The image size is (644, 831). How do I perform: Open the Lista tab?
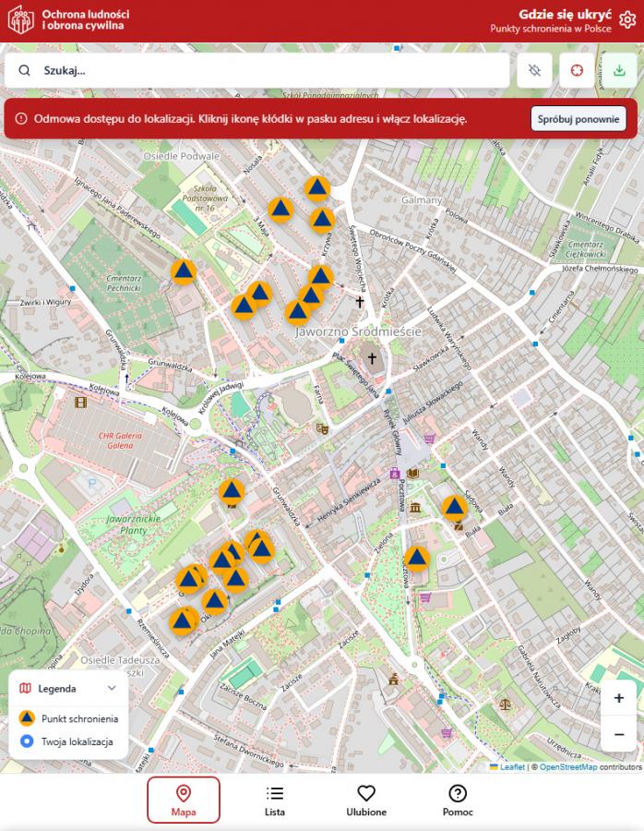[x=275, y=800]
